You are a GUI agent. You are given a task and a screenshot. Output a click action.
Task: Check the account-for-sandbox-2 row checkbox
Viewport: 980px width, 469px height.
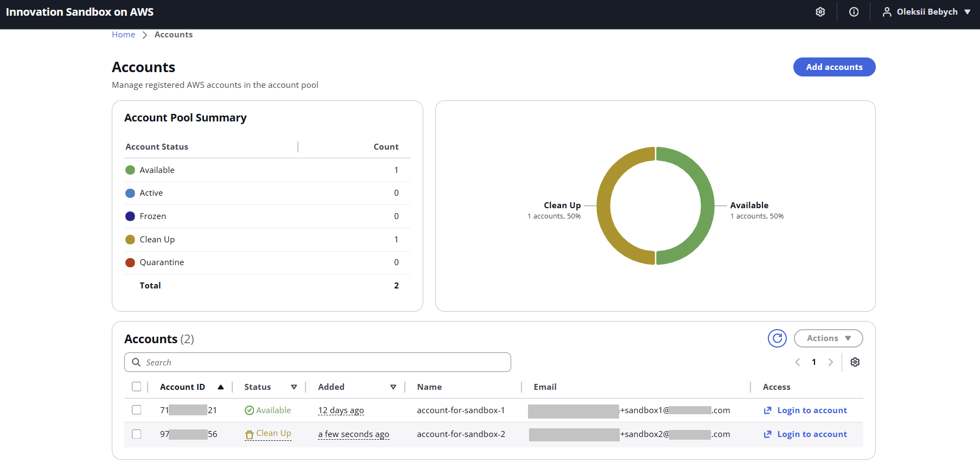pyautogui.click(x=137, y=434)
